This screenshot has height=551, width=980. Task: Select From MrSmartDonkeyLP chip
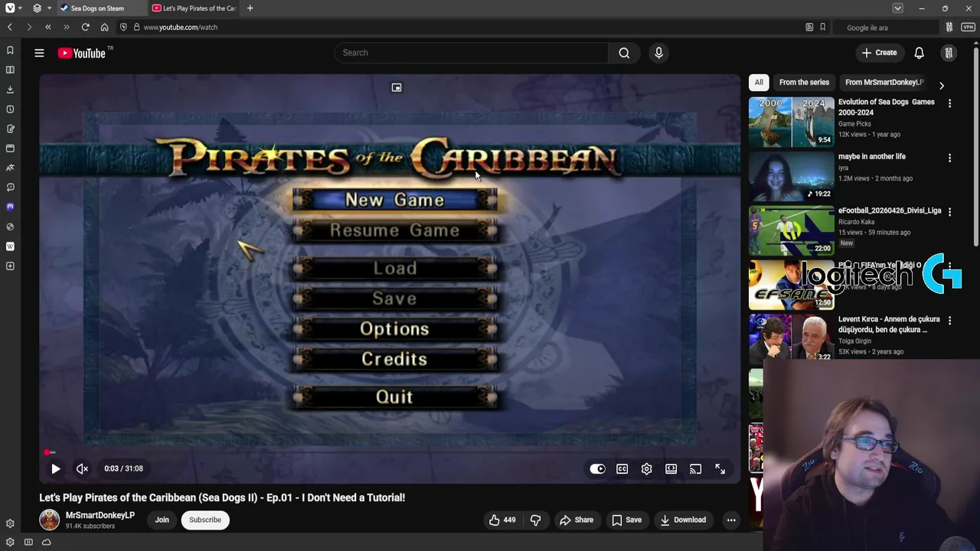[884, 82]
